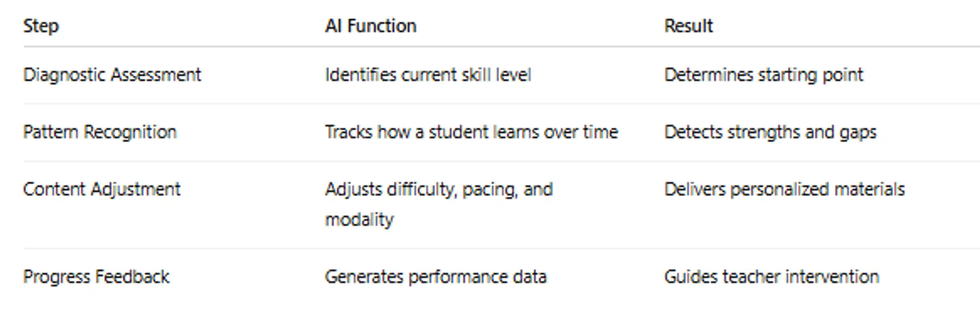This screenshot has height=325, width=980.
Task: Click the Result column header
Action: click(688, 26)
